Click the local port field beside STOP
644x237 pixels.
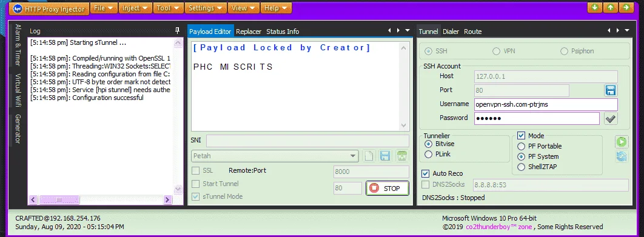coord(347,188)
